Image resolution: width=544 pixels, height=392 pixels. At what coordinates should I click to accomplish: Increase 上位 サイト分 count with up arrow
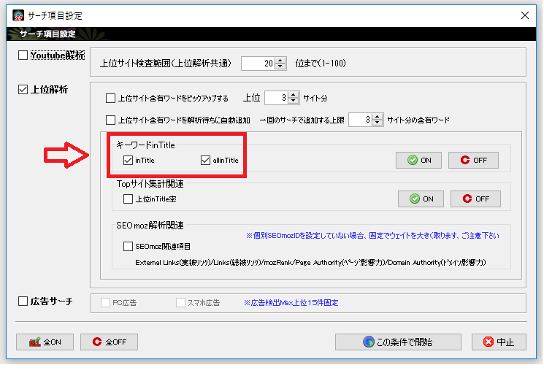click(x=294, y=95)
